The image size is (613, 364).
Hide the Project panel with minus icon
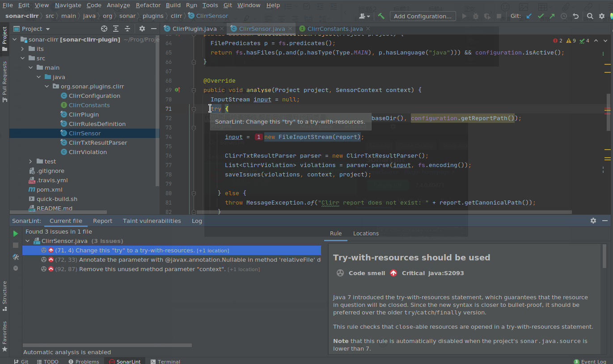coord(153,29)
